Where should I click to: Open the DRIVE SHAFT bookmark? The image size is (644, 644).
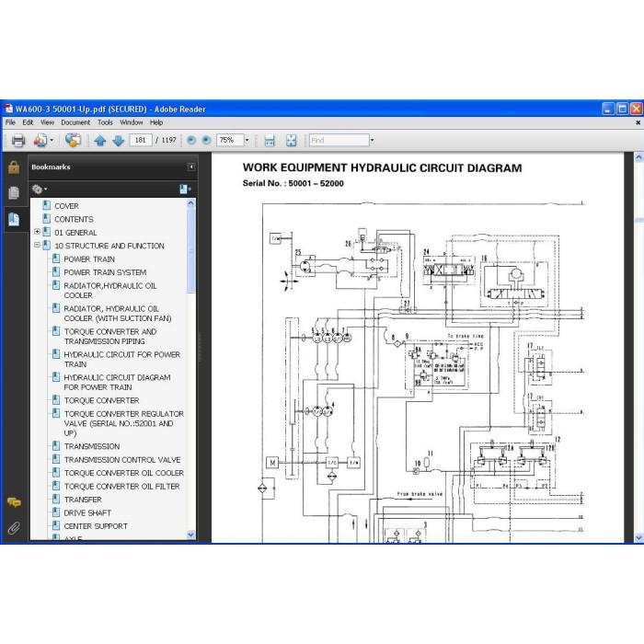(87, 513)
